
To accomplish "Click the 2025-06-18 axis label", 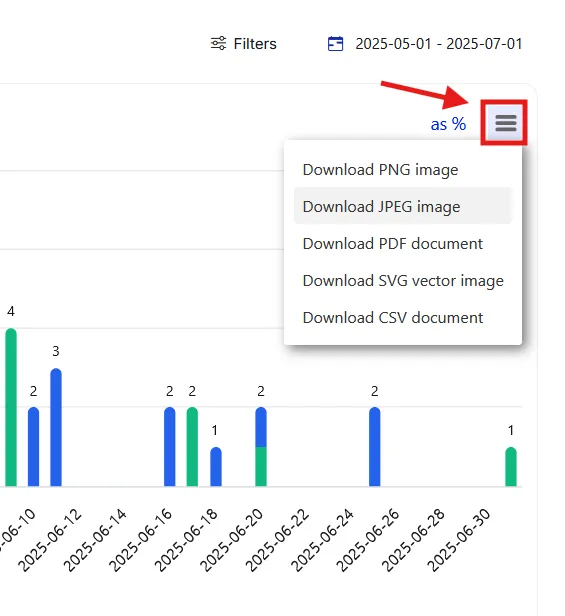I will 186,540.
